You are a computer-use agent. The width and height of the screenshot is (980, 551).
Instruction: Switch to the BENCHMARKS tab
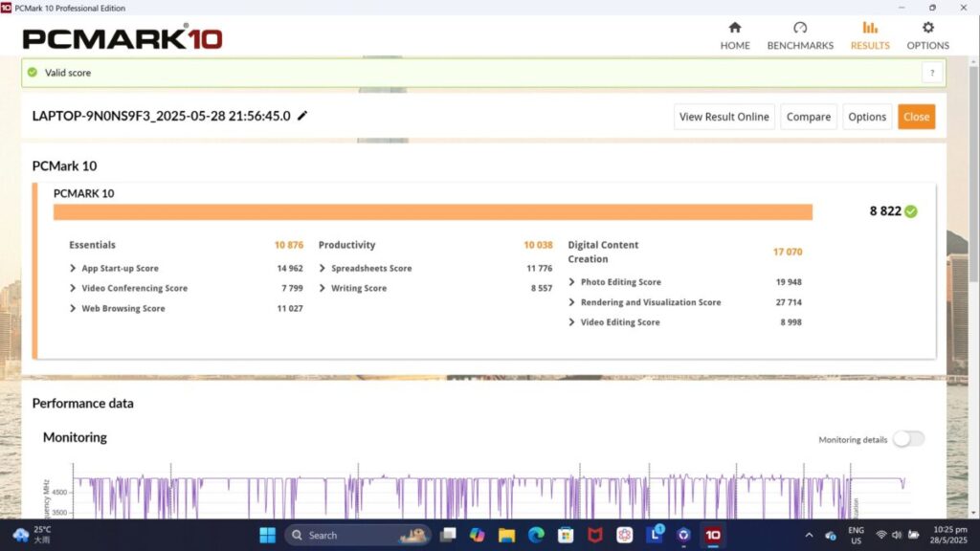[x=800, y=36]
